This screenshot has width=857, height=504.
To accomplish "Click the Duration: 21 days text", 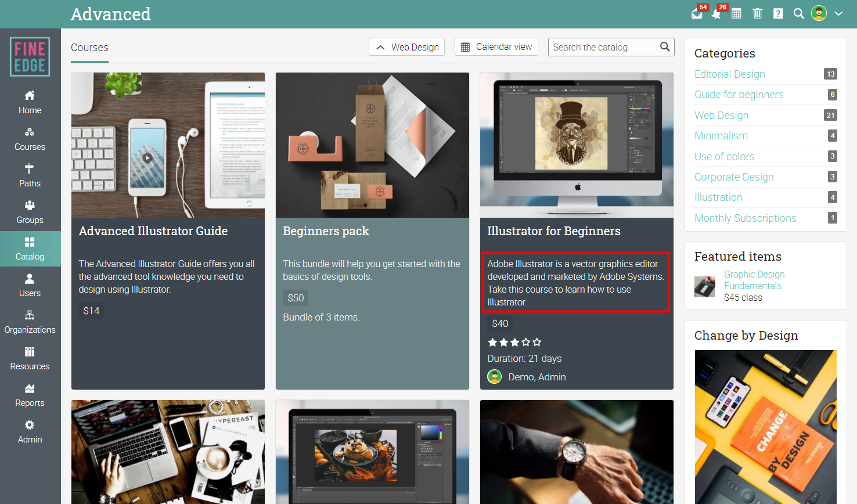I will 524,358.
